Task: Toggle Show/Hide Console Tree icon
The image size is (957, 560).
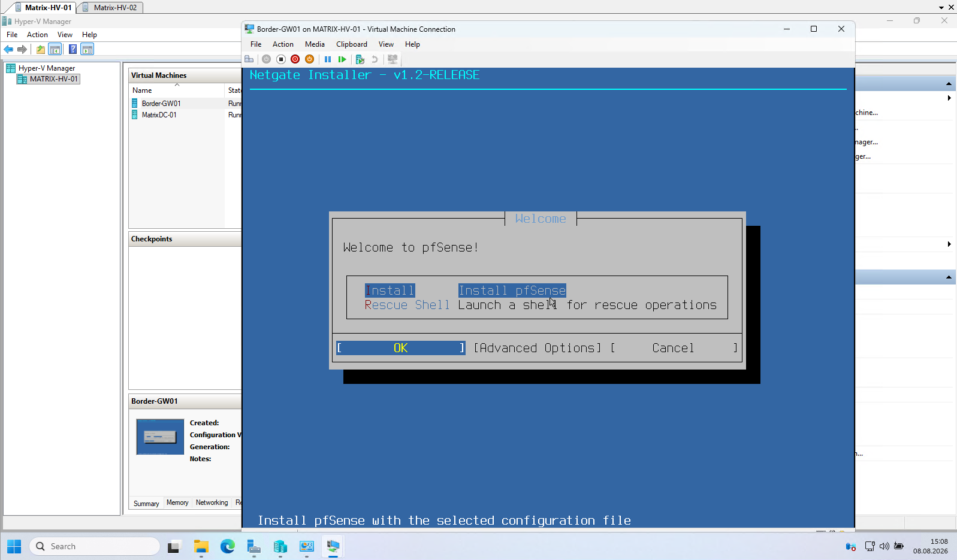Action: 55,49
